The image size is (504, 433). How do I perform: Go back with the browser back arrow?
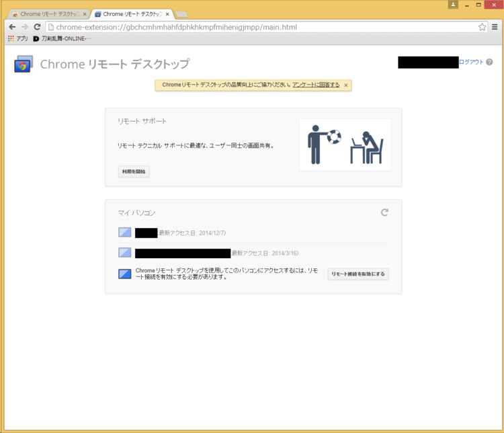(x=12, y=27)
